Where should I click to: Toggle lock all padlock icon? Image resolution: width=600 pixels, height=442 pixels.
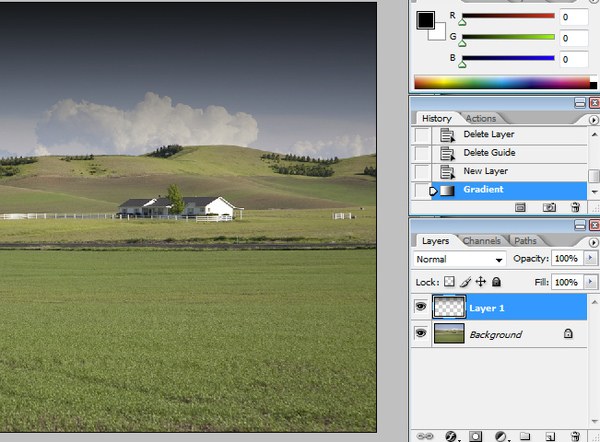496,282
